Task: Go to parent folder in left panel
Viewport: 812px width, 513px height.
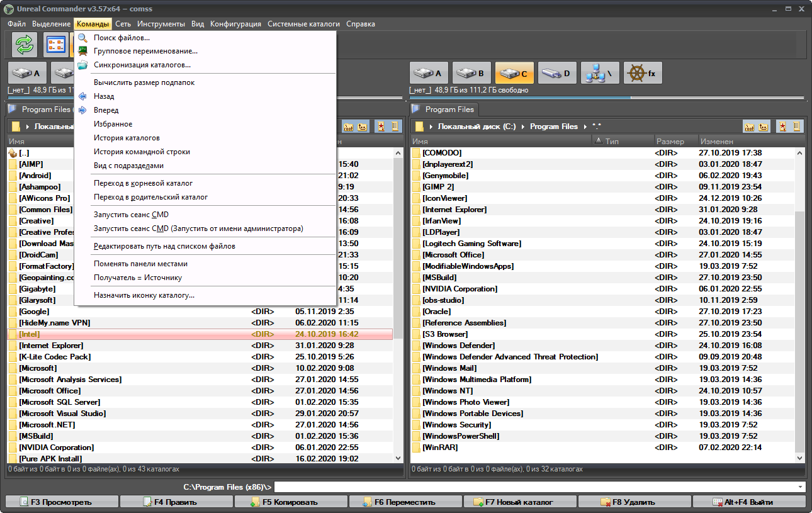Action: click(362, 127)
